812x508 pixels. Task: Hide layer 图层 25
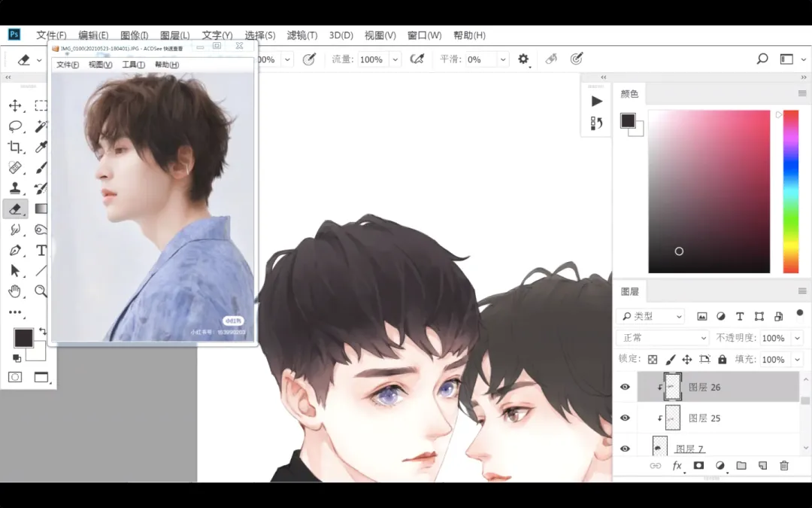click(x=625, y=418)
